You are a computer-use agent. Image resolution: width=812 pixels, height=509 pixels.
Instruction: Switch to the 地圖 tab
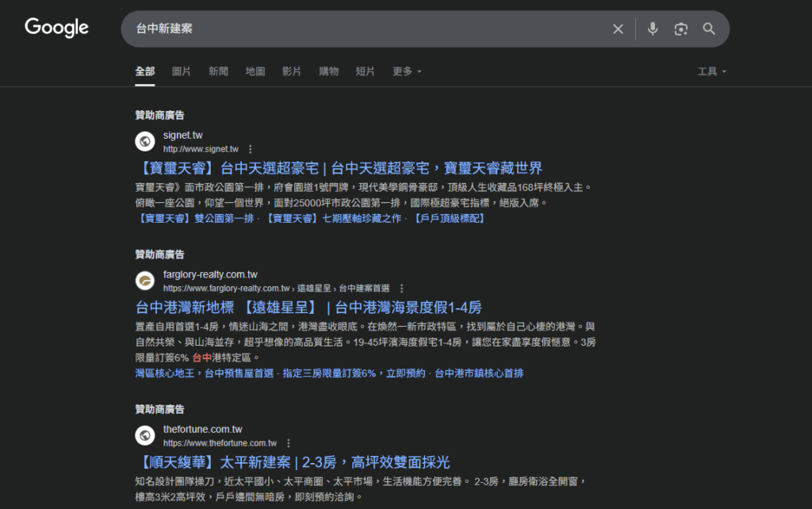click(x=255, y=71)
